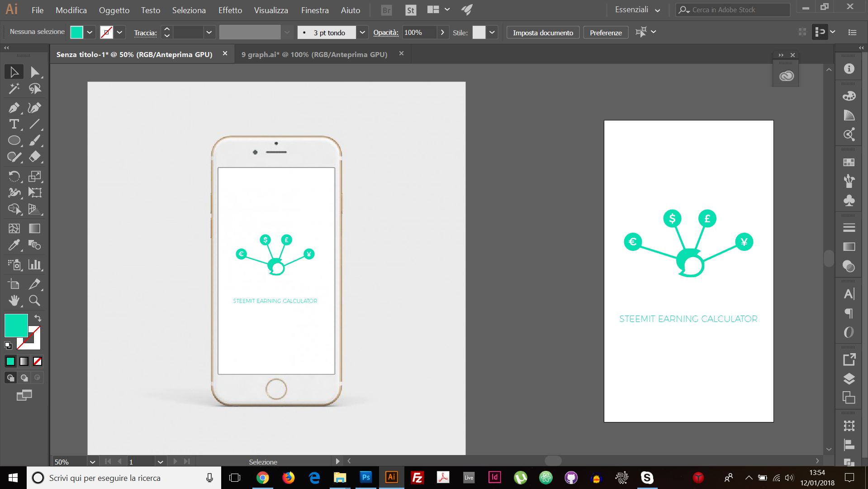
Task: Select the Hand tool
Action: click(x=14, y=300)
